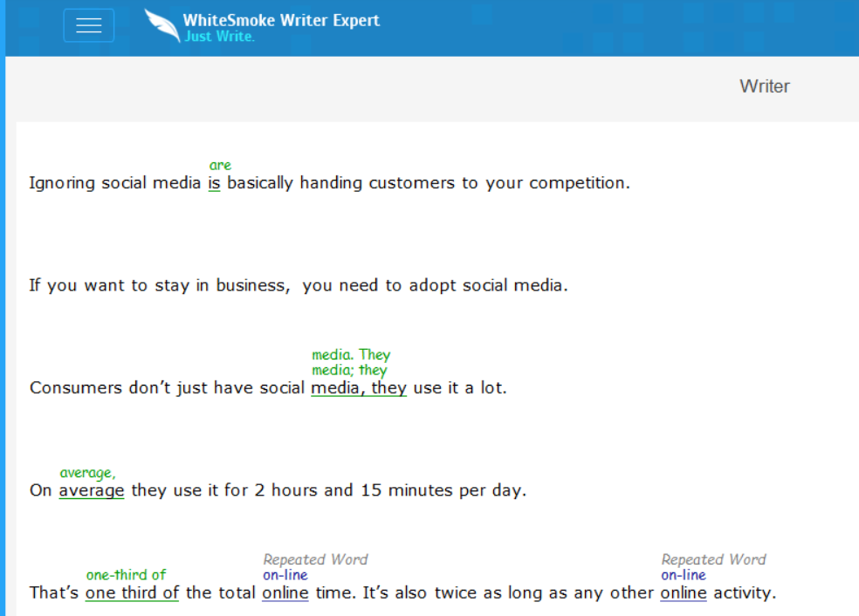Apply the 'media; they' correction

349,370
